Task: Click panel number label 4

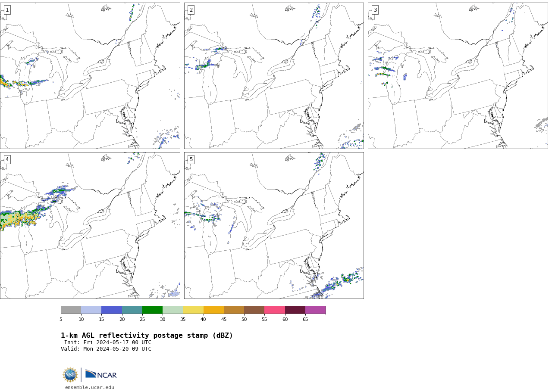Action: point(7,159)
